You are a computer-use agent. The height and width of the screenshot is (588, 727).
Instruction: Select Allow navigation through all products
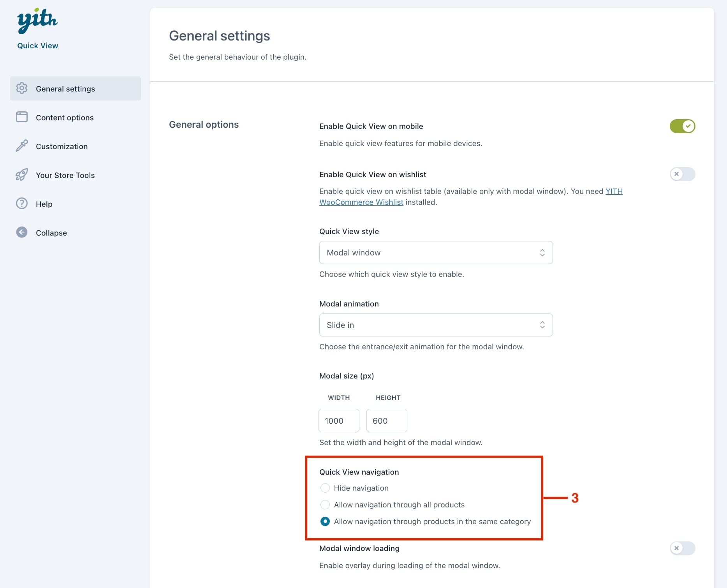pos(325,505)
